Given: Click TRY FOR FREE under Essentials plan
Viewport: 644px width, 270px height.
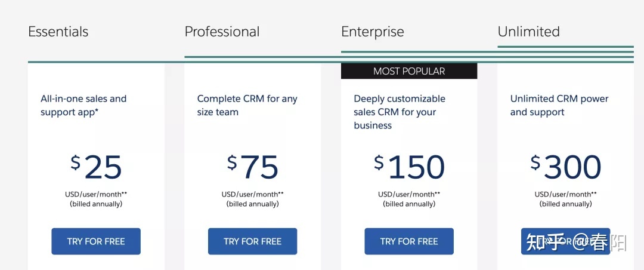Looking at the screenshot, I should 95,241.
